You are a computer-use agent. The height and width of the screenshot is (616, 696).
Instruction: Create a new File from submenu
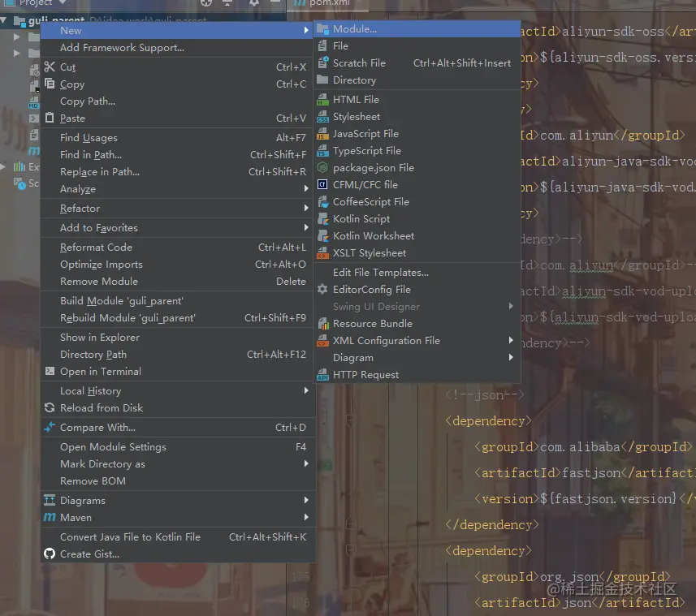417,46
